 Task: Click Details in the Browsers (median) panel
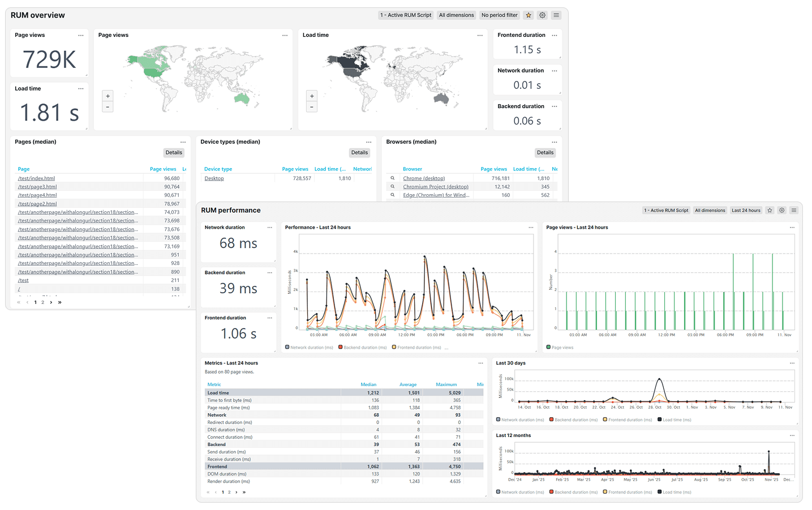pyautogui.click(x=544, y=152)
